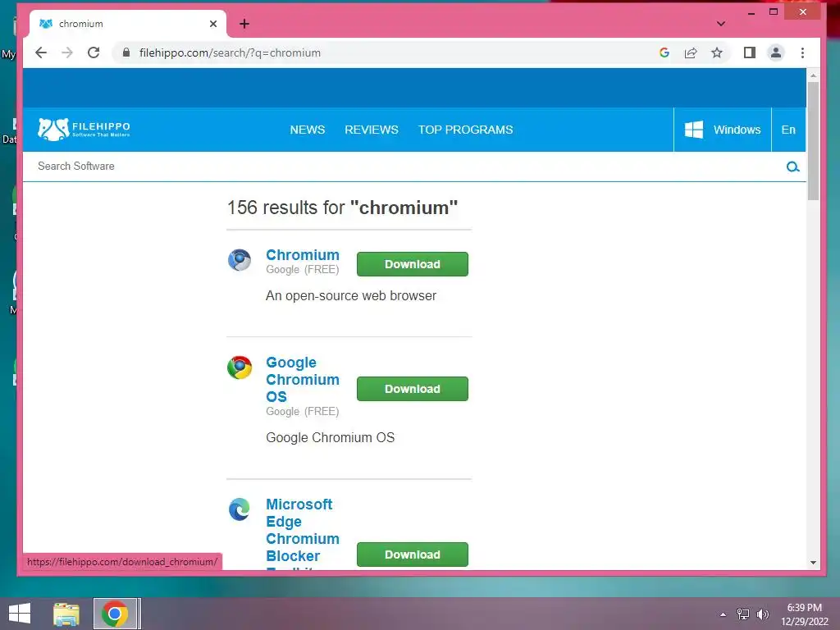Click the "An open-source web browser" description
The image size is (840, 630).
point(351,295)
